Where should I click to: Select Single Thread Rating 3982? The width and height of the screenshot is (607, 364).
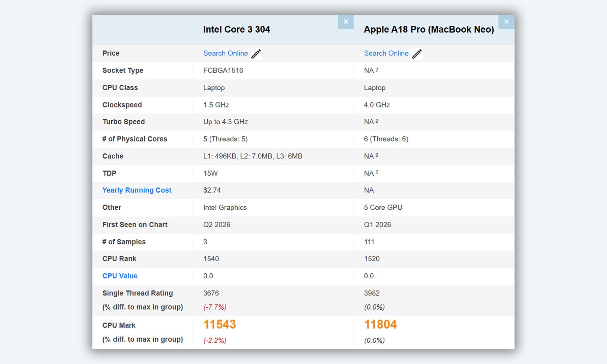point(372,293)
